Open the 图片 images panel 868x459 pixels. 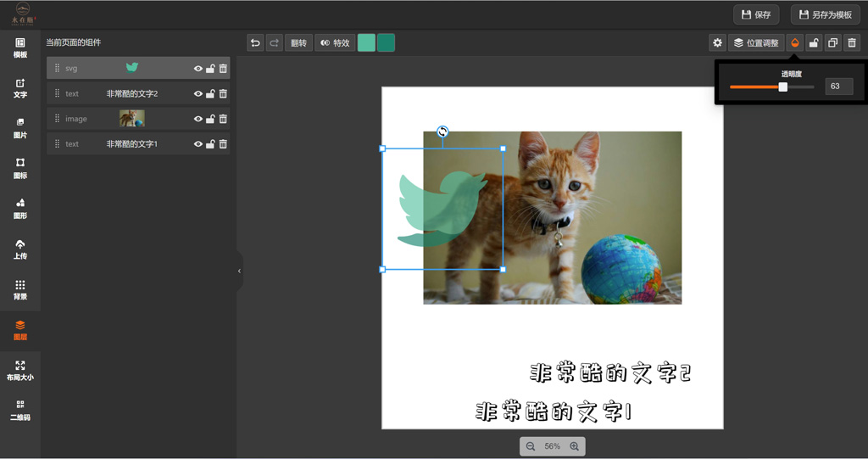coord(20,129)
